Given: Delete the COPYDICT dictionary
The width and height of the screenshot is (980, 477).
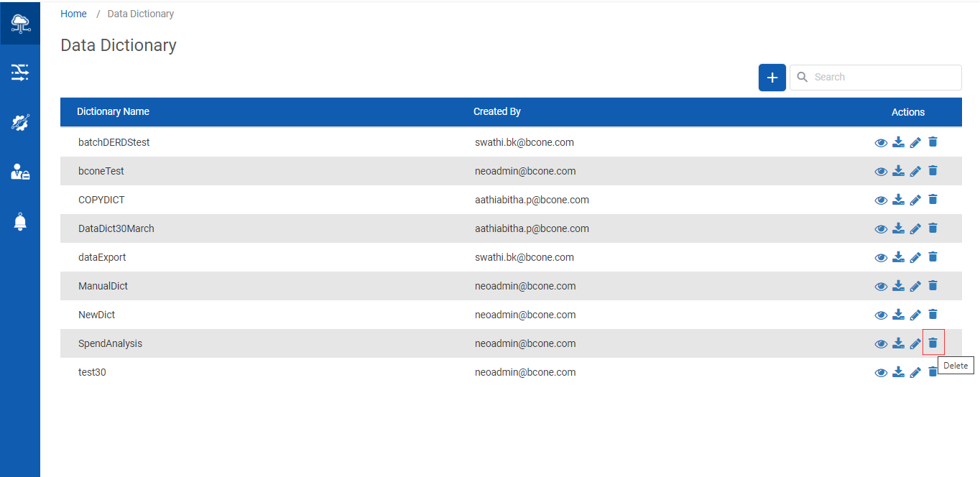Looking at the screenshot, I should 933,200.
